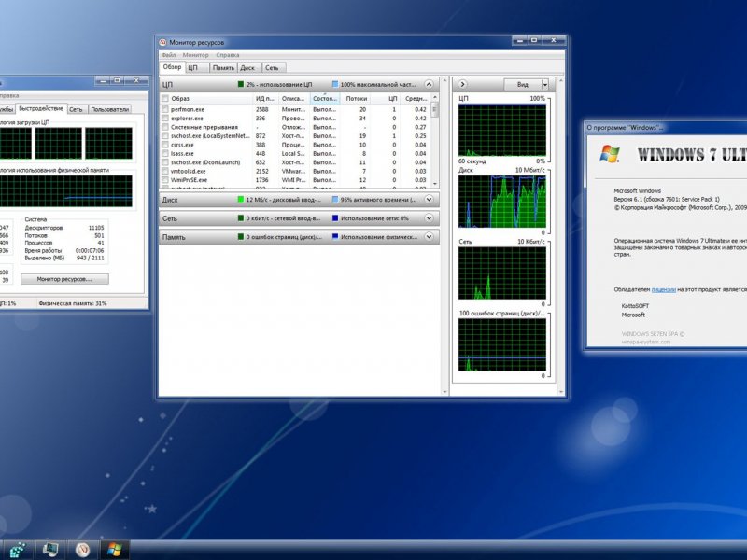747x560 pixels.
Task: Click the Сеть graph in the right pane
Action: (x=502, y=273)
